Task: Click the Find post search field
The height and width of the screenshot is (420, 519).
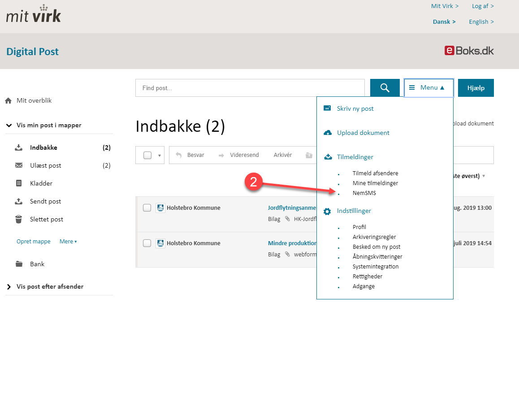Action: point(250,88)
